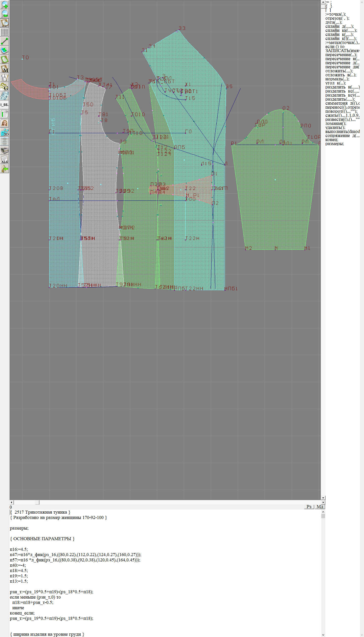The image size is (364, 637).
Task: Click the zoom out magnifier icon
Action: (5, 14)
